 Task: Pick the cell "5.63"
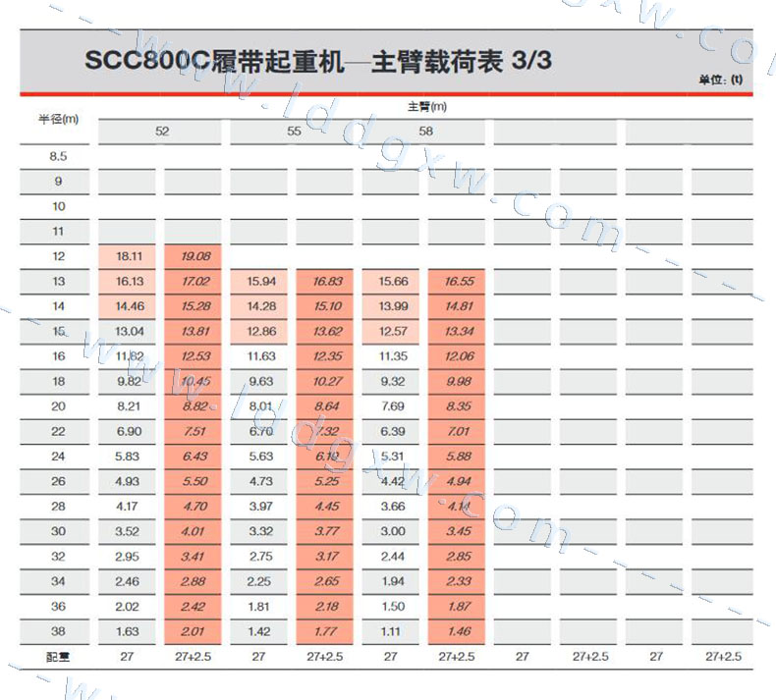(261, 457)
